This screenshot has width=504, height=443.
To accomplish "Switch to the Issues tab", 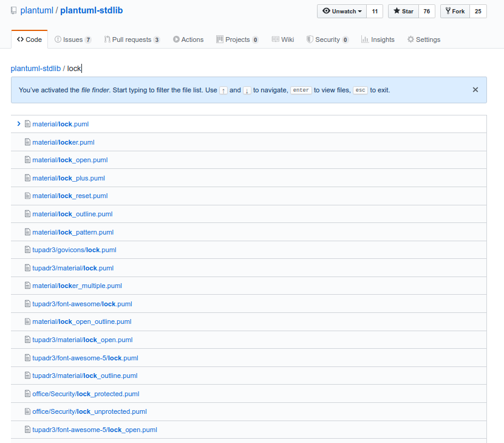I will coord(73,39).
